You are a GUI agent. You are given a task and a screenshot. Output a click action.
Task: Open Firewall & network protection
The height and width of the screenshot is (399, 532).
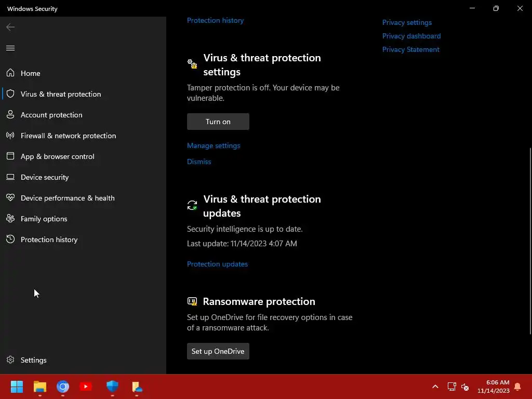[x=83, y=136]
